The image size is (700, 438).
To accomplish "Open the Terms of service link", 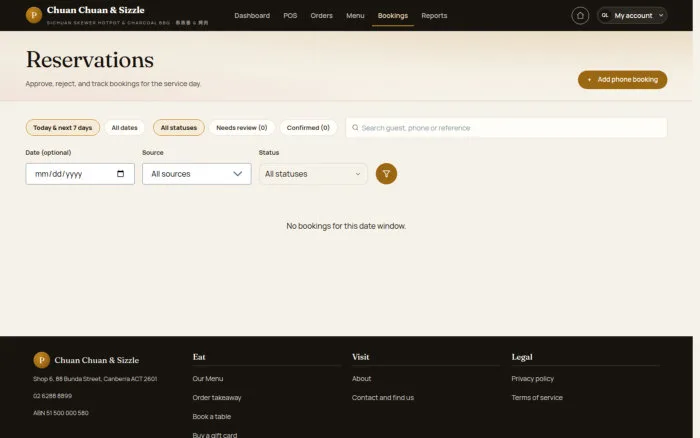I will 537,397.
